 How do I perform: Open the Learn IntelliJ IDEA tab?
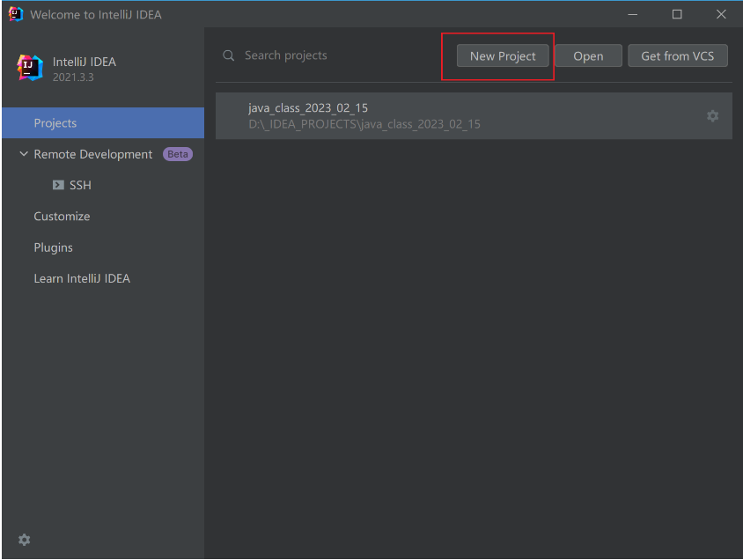pos(82,278)
